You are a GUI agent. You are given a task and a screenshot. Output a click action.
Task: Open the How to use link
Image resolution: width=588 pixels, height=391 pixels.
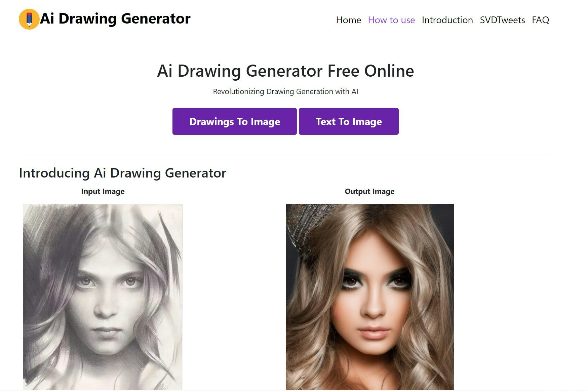tap(391, 20)
